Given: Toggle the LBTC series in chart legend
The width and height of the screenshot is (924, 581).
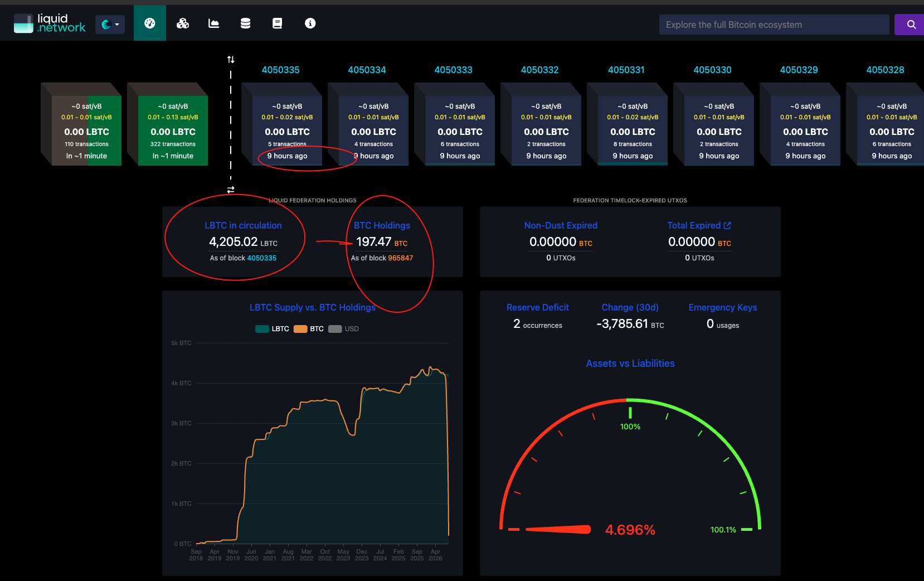Looking at the screenshot, I should click(272, 329).
